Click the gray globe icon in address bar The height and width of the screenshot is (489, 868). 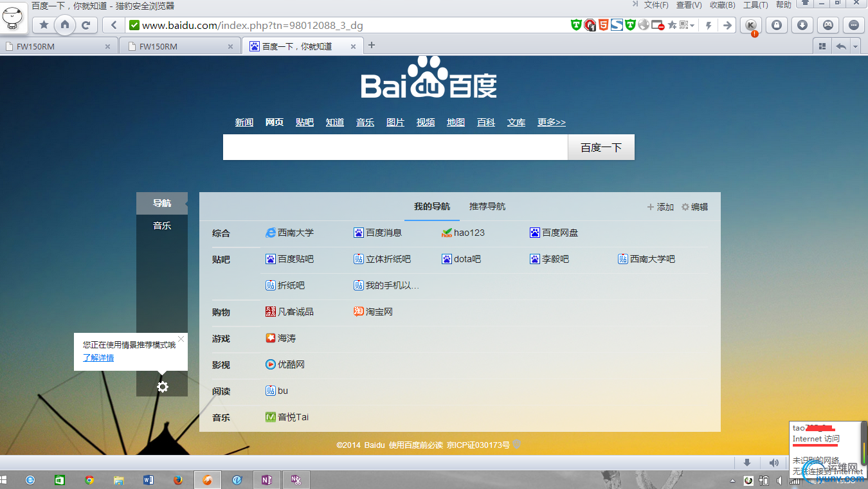pyautogui.click(x=644, y=25)
